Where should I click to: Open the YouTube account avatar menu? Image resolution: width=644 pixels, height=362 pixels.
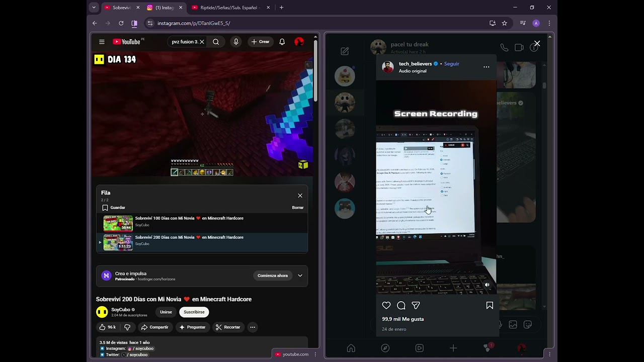[299, 42]
